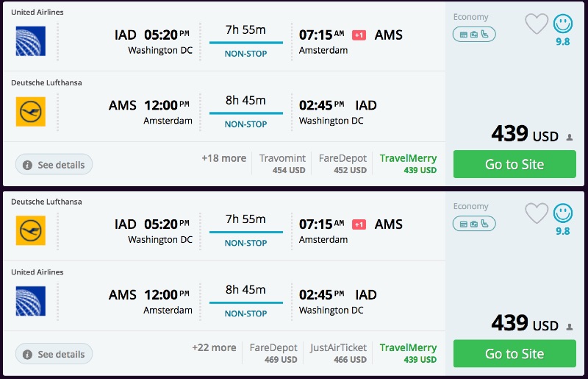This screenshot has width=588, height=379.
Task: Click United Airlines logo in first result
Action: tap(30, 41)
